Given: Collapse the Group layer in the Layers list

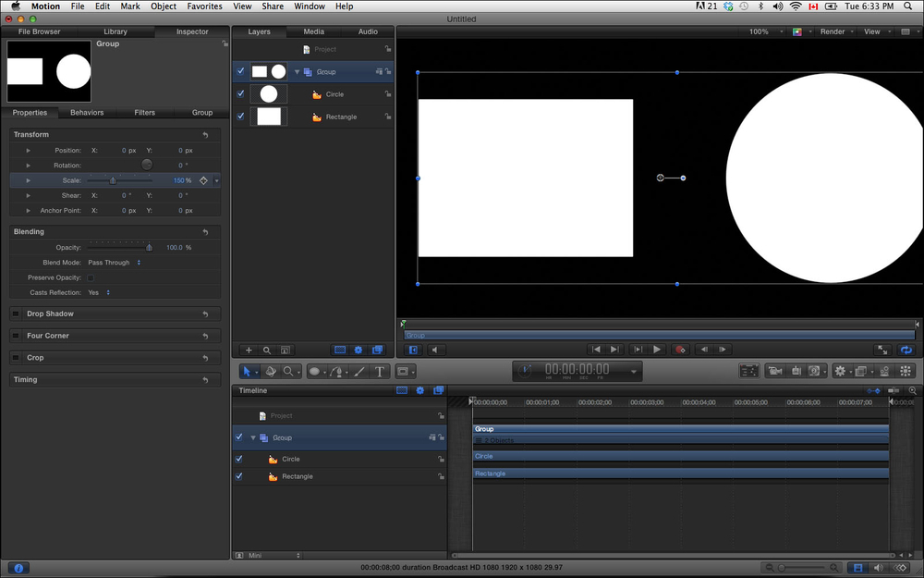Looking at the screenshot, I should [298, 71].
